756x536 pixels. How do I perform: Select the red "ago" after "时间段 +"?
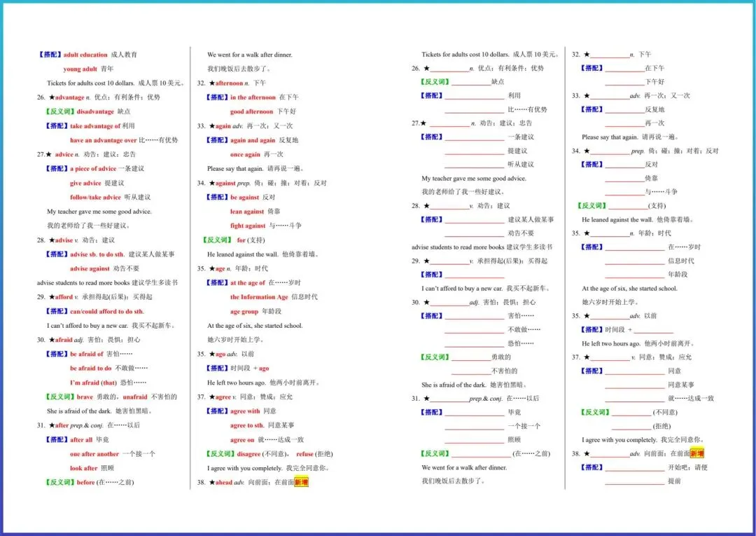point(264,369)
